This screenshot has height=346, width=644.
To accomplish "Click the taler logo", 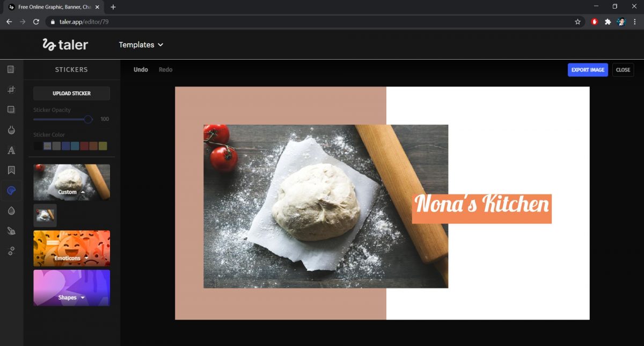I will pos(64,45).
